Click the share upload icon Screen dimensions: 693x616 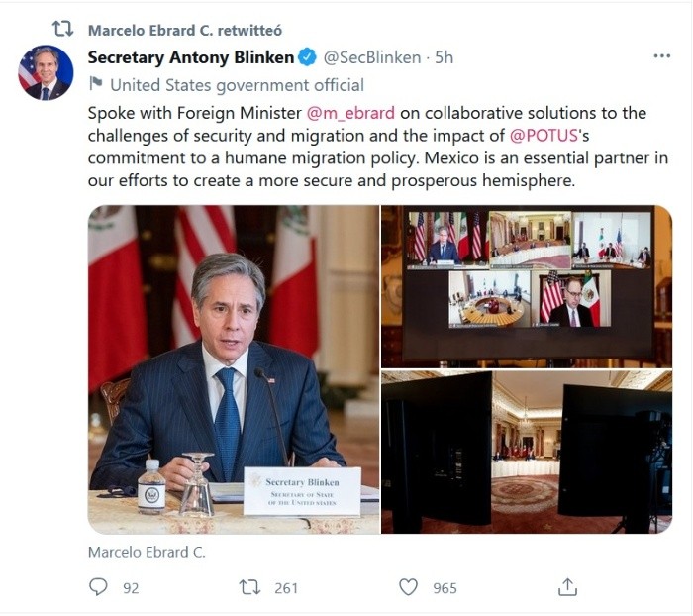(x=567, y=587)
